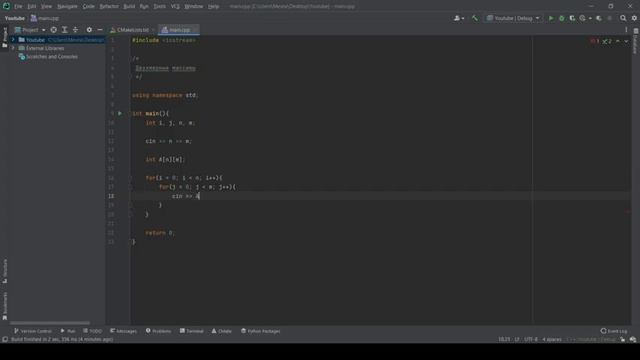Viewport: 640px width, 360px height.
Task: Click the Stop button in run toolbar
Action: (610, 18)
